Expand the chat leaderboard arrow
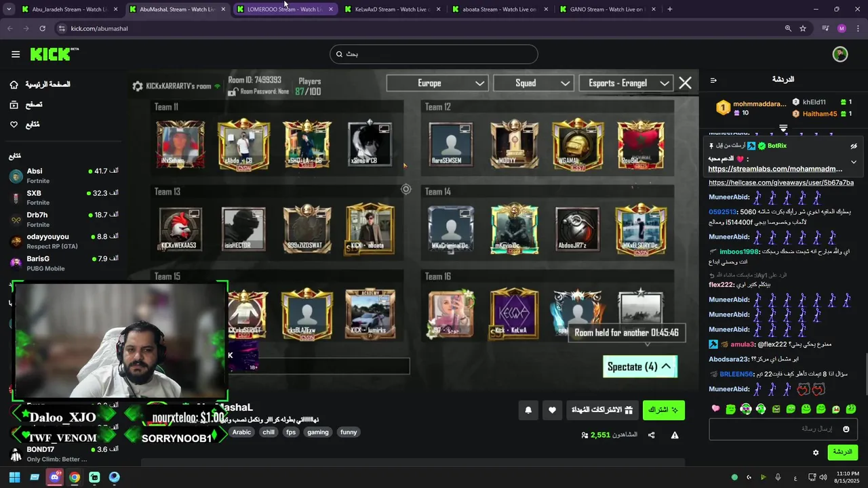The width and height of the screenshot is (868, 488). point(783,127)
